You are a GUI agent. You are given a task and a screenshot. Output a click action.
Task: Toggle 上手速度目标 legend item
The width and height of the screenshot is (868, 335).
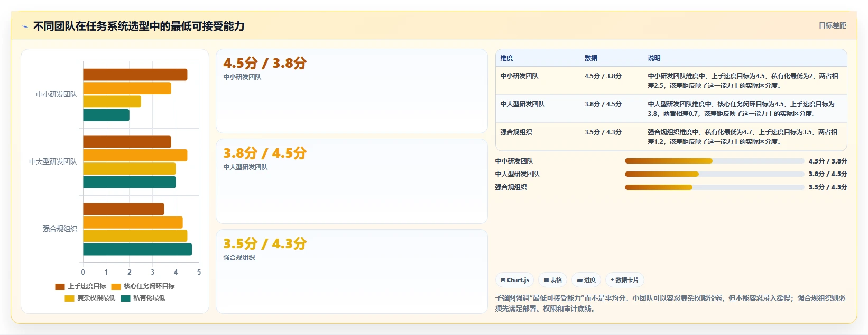coord(80,286)
